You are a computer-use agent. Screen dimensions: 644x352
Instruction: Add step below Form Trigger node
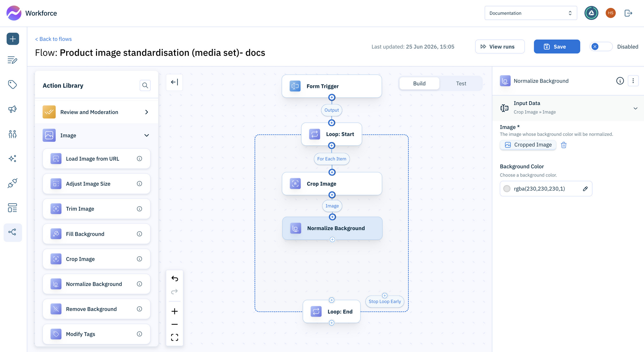(332, 97)
